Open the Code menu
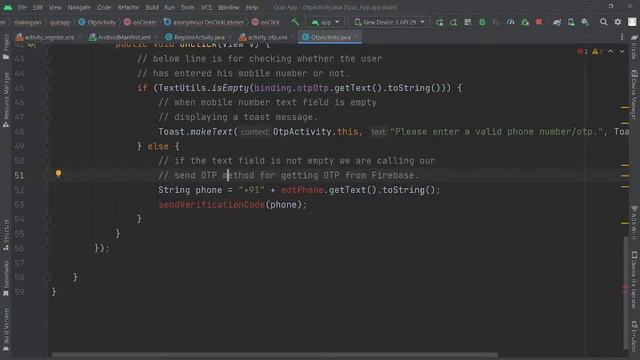Screen dimensions: 640x360 pyautogui.click(x=104, y=7)
